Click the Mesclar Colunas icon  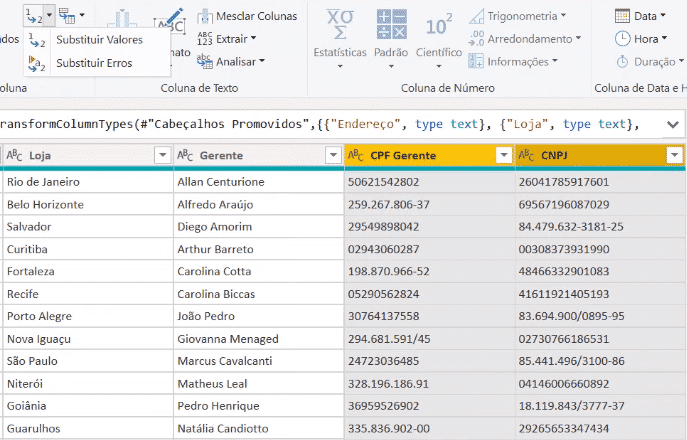click(x=205, y=17)
